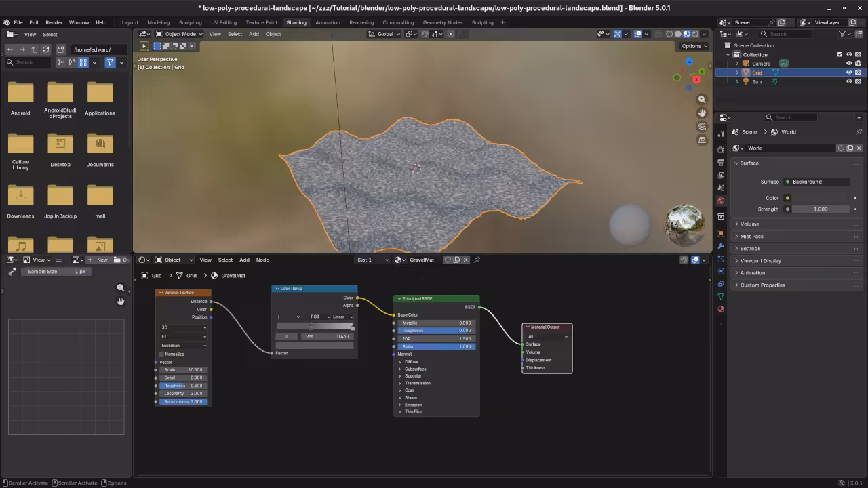Viewport: 868px width, 488px height.
Task: Open the Render menu in the top bar
Action: pyautogui.click(x=54, y=22)
